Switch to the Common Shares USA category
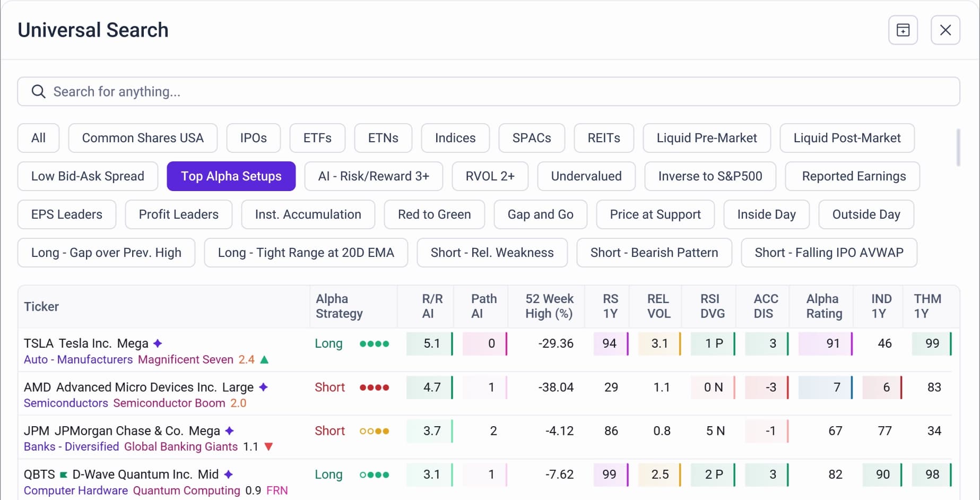The height and width of the screenshot is (500, 980). click(142, 137)
